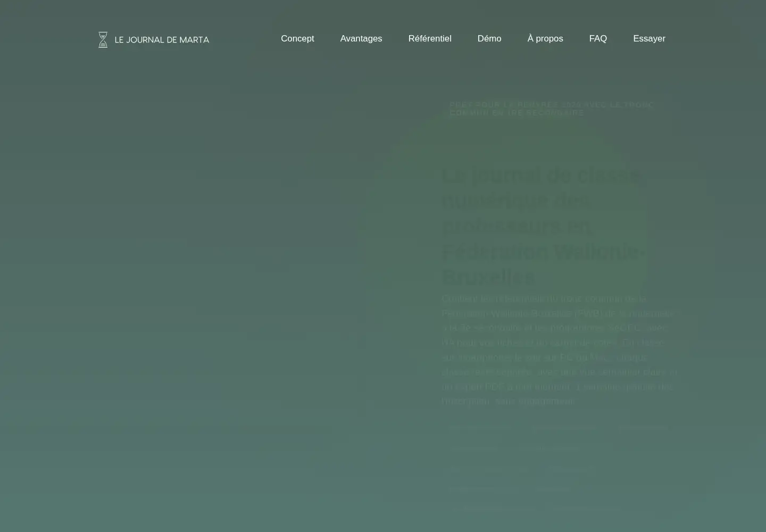Open the Démo page

tap(489, 38)
